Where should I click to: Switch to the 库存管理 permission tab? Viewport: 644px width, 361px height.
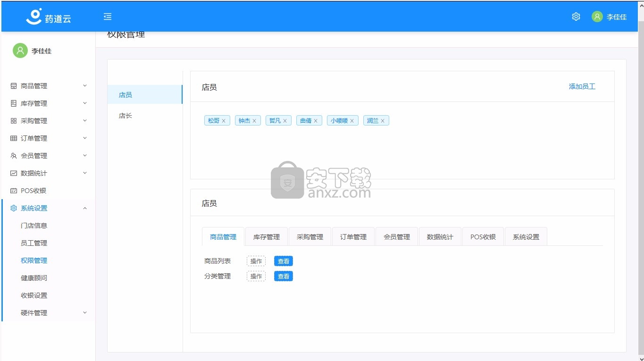pyautogui.click(x=267, y=237)
